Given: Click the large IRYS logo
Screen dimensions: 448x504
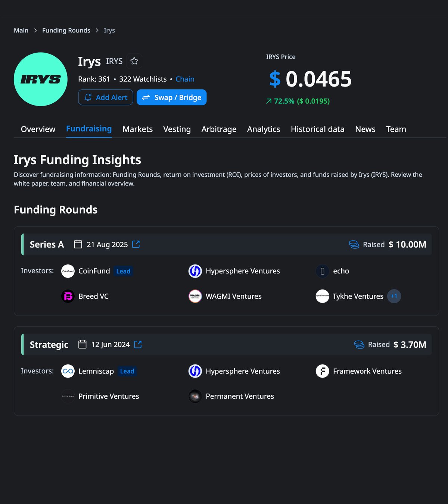Looking at the screenshot, I should point(41,79).
